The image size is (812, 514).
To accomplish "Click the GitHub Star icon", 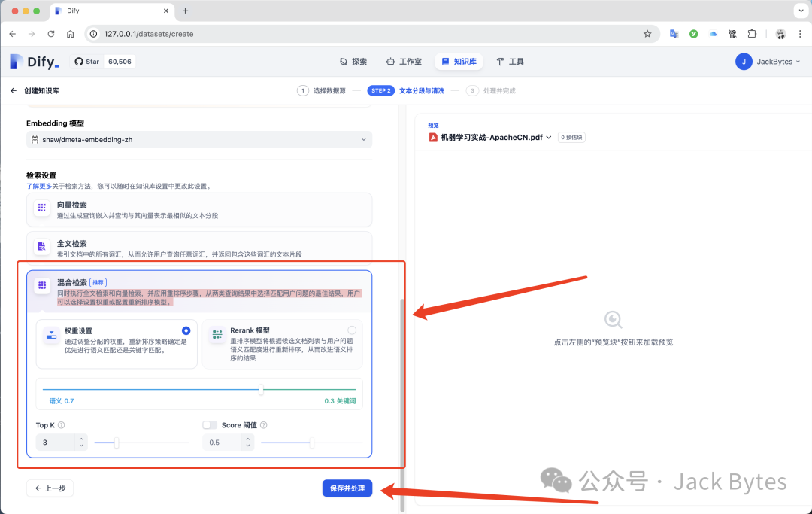I will [78, 62].
